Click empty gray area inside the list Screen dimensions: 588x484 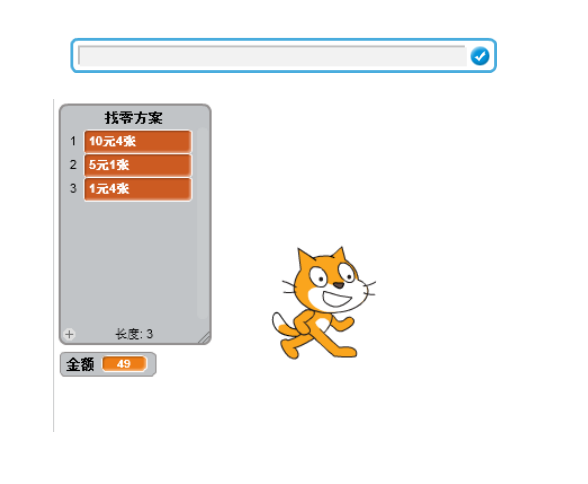click(129, 262)
